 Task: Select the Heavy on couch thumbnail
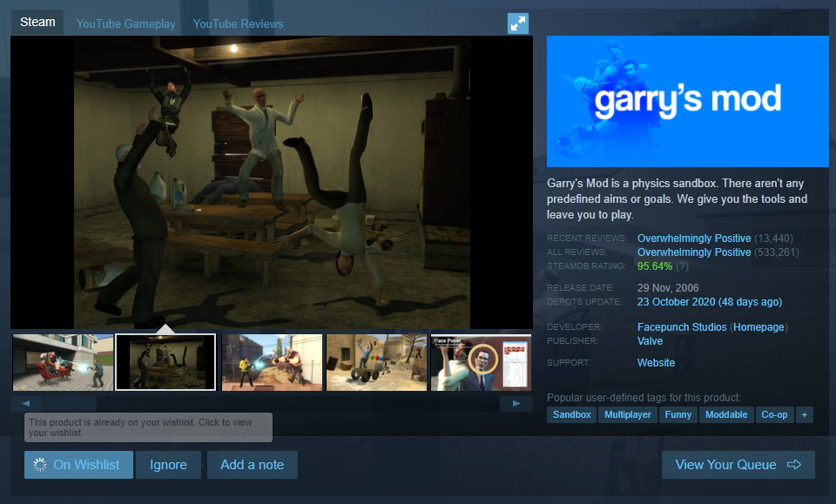[x=63, y=362]
